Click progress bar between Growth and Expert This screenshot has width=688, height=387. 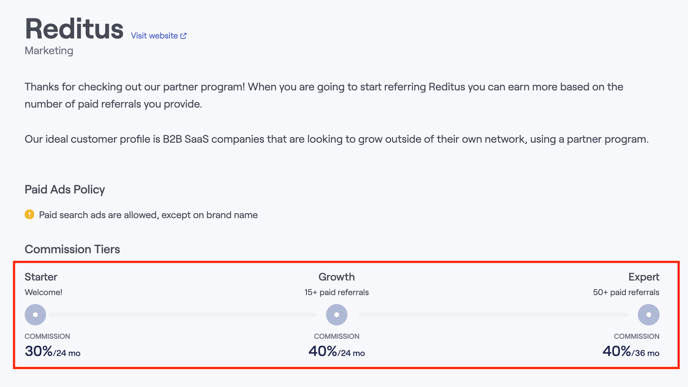point(493,315)
